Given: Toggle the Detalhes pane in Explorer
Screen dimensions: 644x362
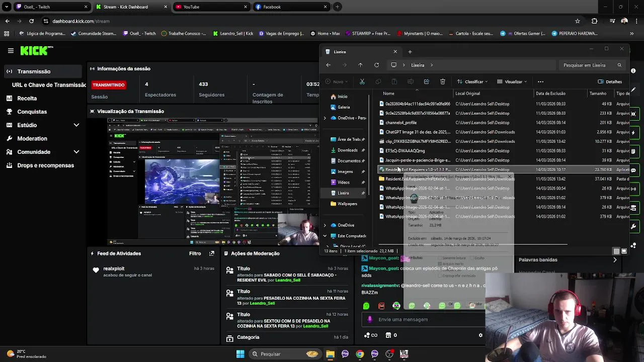Looking at the screenshot, I should (x=610, y=81).
